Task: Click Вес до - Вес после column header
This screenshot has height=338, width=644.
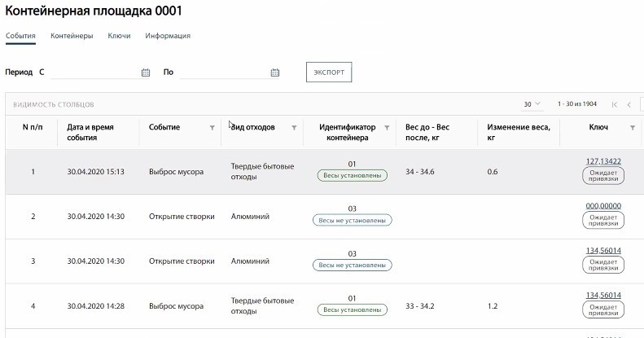Action: click(427, 132)
